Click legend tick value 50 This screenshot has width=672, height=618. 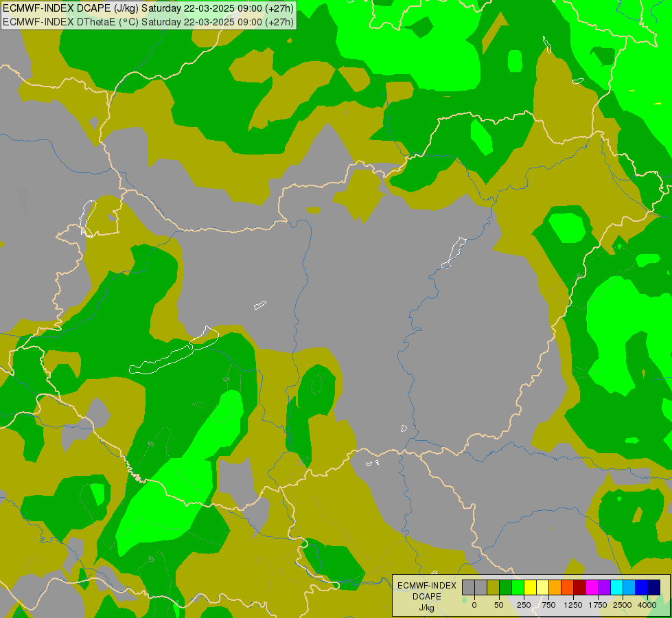[499, 605]
